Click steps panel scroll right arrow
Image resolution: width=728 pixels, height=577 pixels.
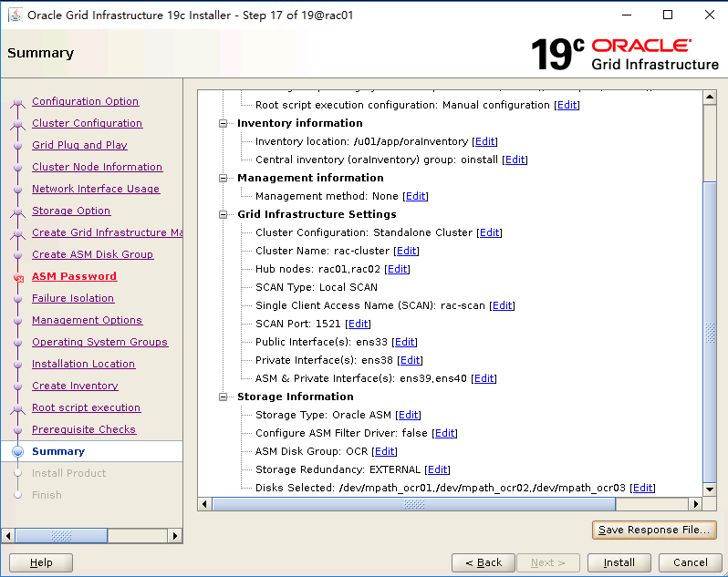[x=174, y=536]
